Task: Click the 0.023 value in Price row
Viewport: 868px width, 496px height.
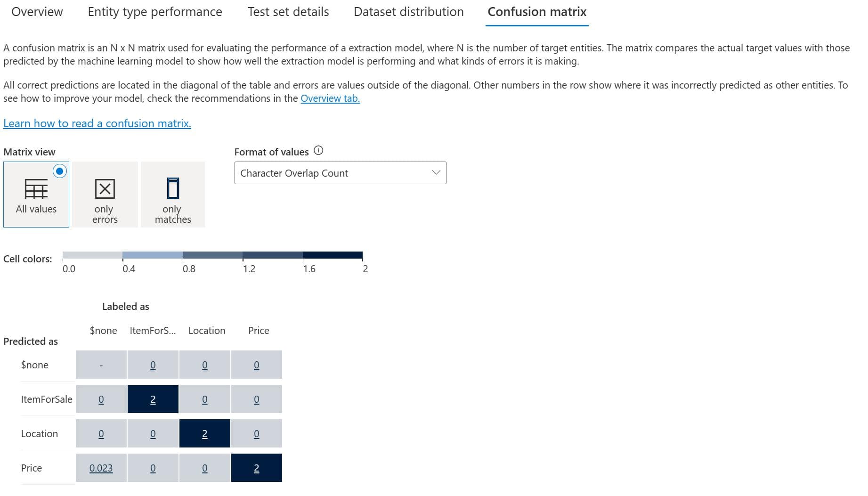Action: pyautogui.click(x=101, y=468)
